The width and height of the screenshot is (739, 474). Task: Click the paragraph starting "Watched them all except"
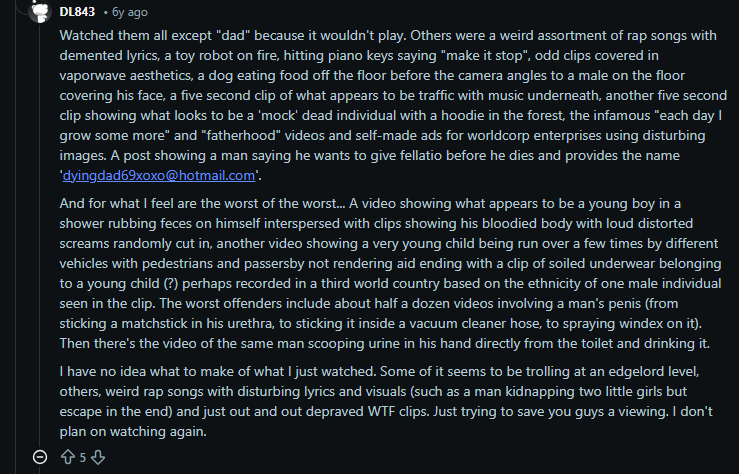pyautogui.click(x=393, y=105)
